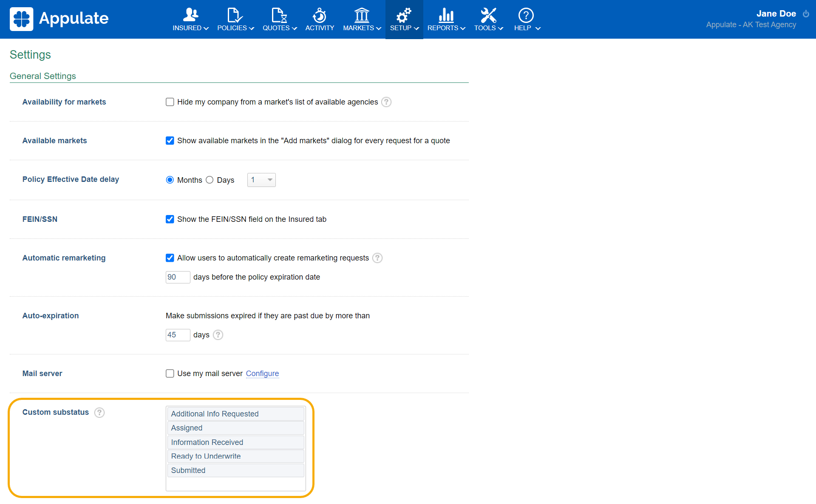Open the Tools wrench icon menu
This screenshot has height=504, width=816.
tap(488, 15)
